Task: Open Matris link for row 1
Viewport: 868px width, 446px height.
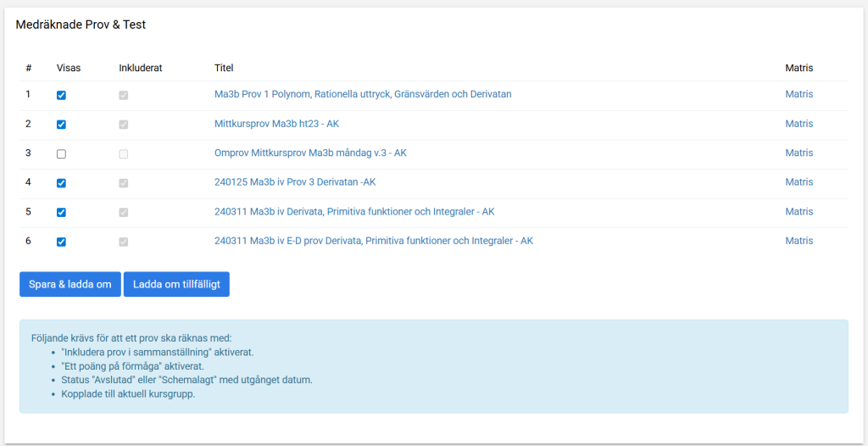Action: (798, 94)
